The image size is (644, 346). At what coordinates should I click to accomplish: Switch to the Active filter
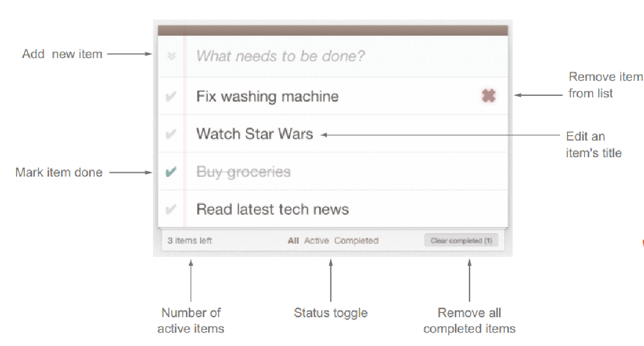316,240
